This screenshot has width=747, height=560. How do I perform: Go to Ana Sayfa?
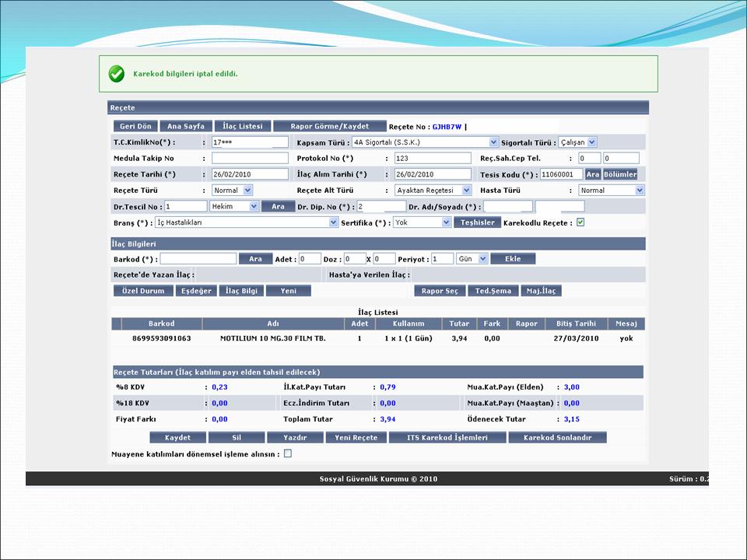[x=186, y=126]
